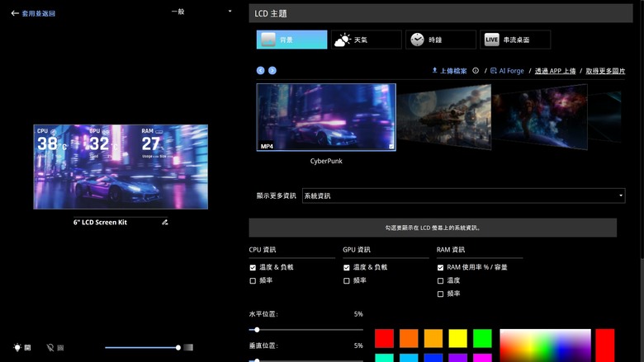Click 上傳檔案 upload file link
This screenshot has height=362, width=644.
[x=449, y=71]
